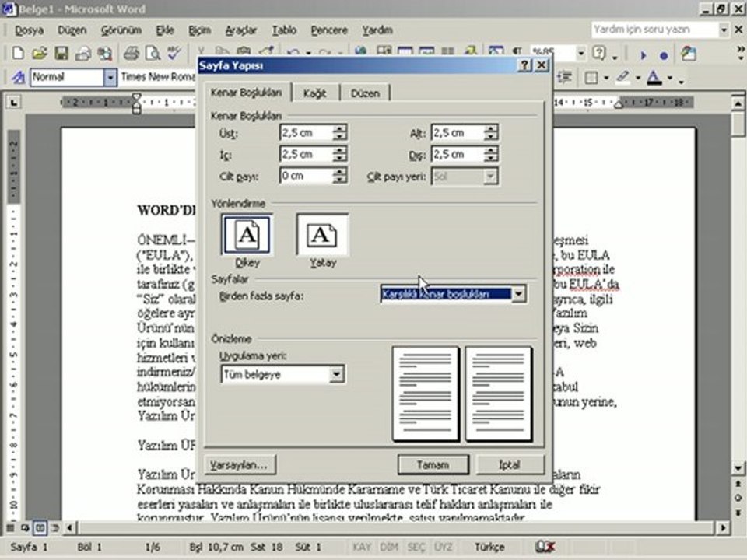Toggle Show/Hide paragraph marks ¶
Viewport: 747px width, 560px height.
[x=517, y=51]
